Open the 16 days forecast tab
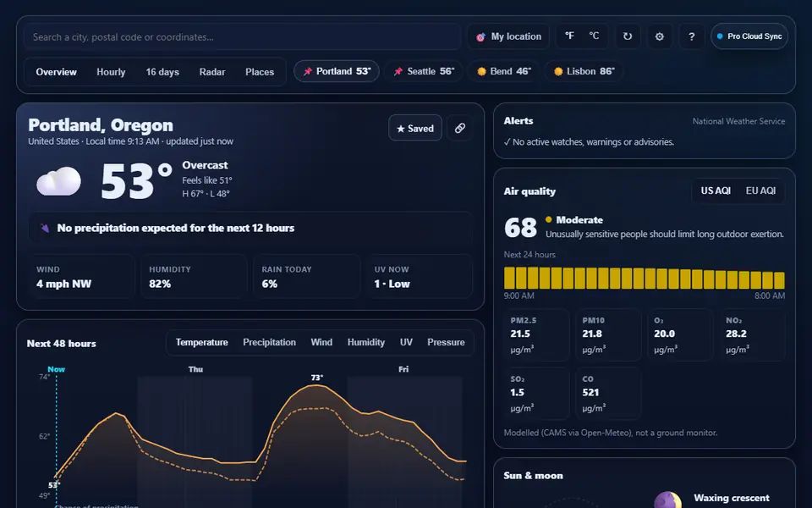 coord(162,72)
